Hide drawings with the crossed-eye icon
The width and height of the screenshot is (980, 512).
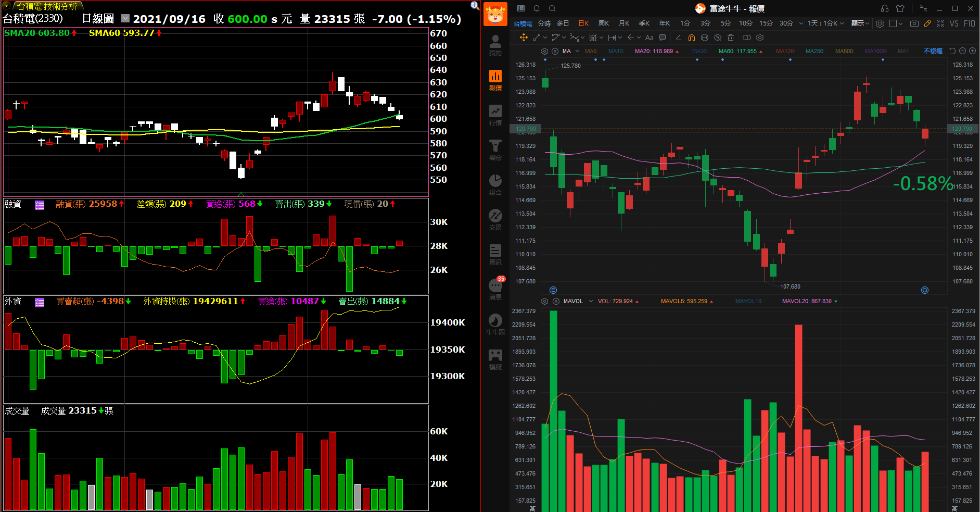(x=718, y=38)
